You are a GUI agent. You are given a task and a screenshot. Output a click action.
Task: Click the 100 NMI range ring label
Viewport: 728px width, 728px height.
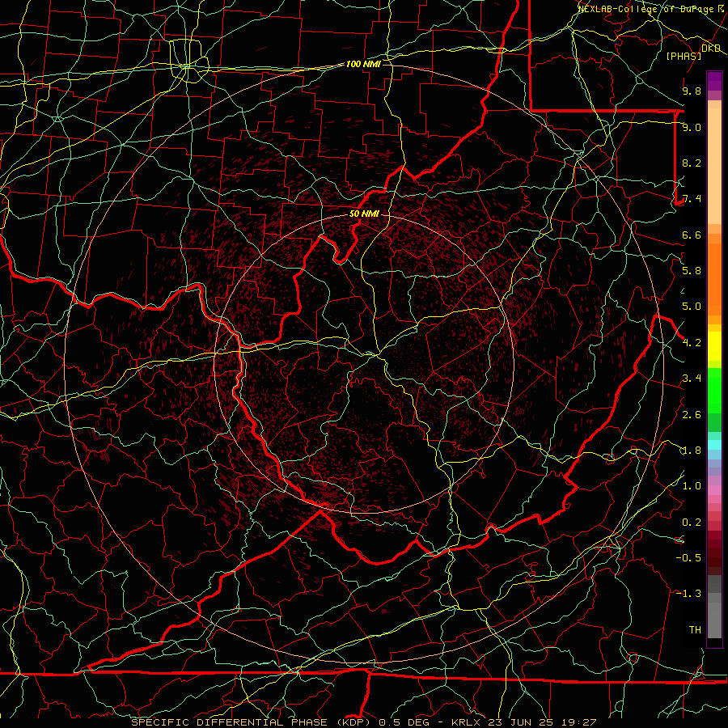[363, 64]
